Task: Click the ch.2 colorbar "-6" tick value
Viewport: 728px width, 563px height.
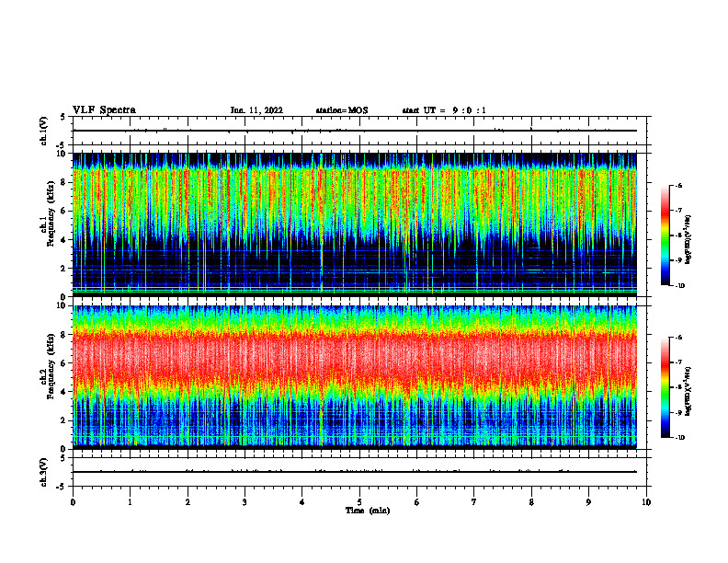Action: pos(678,338)
